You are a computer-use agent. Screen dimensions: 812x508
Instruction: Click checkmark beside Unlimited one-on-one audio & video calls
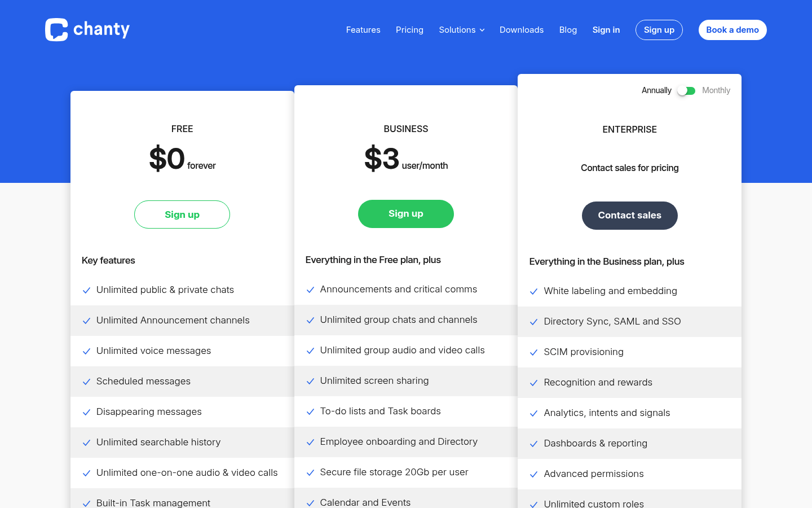(x=87, y=474)
